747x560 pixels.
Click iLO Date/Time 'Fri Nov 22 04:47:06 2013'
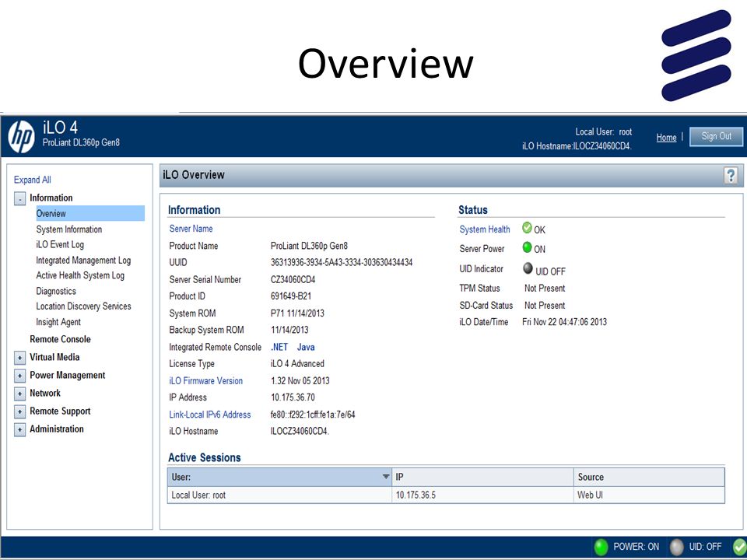coord(565,322)
